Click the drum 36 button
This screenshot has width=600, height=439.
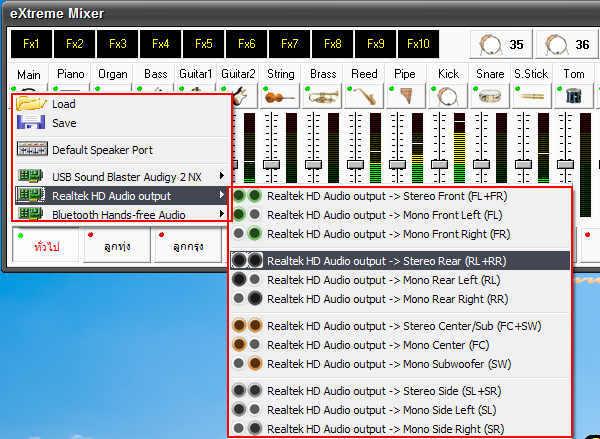coord(566,44)
